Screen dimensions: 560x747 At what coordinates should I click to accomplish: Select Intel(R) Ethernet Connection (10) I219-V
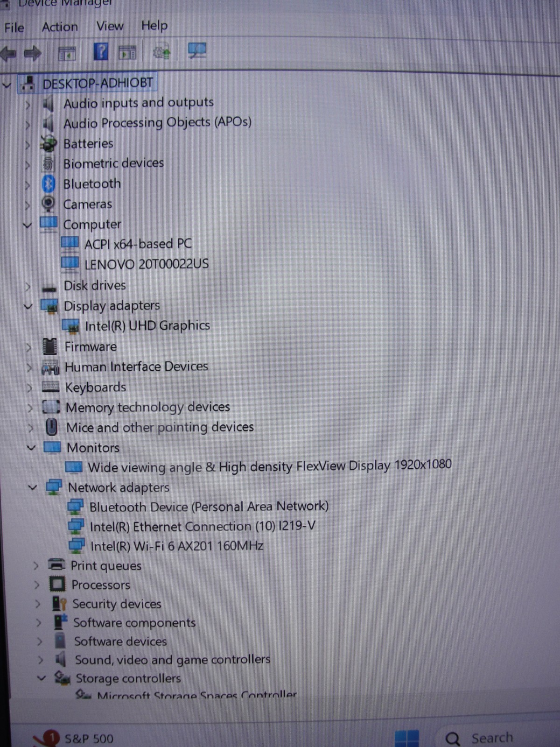[x=203, y=527]
